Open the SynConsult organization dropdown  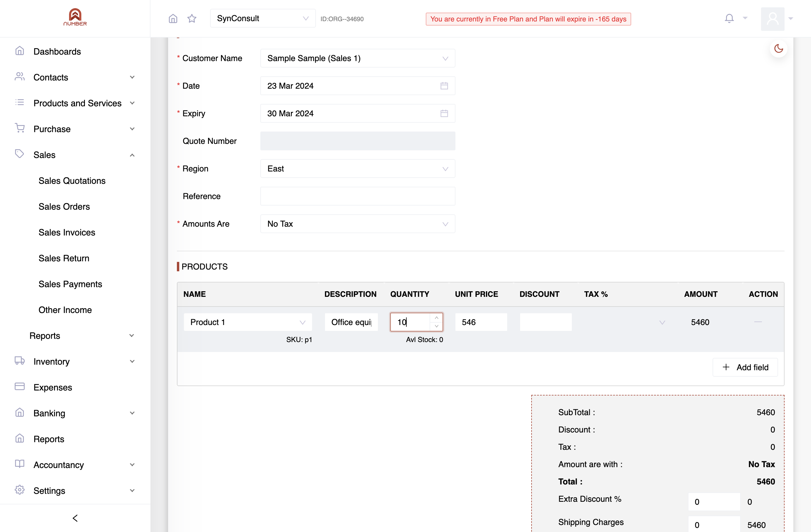pos(263,18)
